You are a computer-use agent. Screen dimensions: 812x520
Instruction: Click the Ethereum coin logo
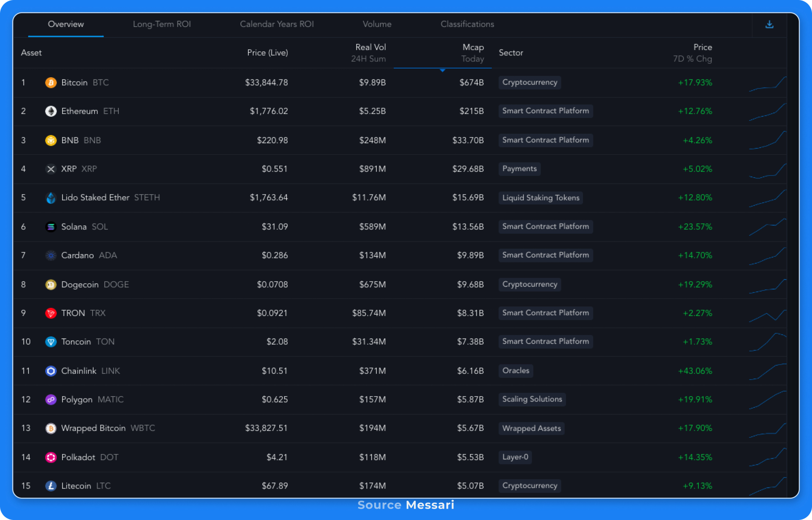(51, 111)
